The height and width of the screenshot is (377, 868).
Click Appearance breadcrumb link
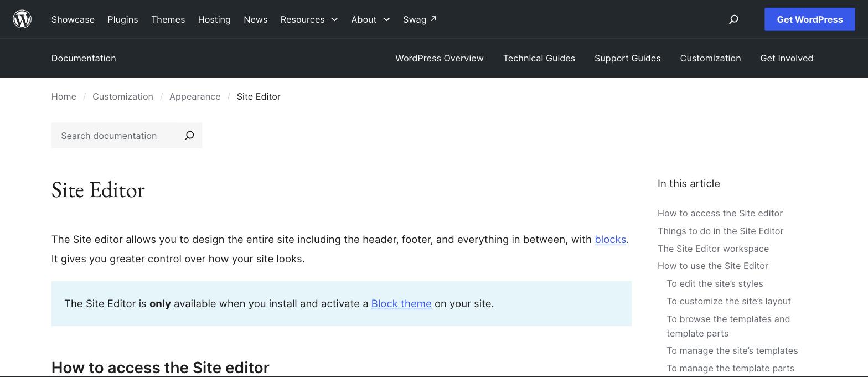tap(195, 96)
